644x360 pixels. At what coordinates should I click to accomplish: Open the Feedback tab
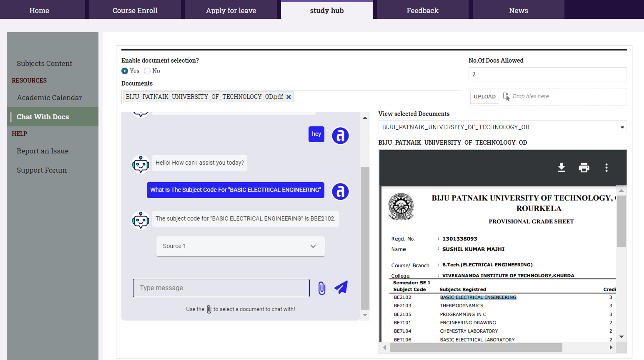coord(422,11)
